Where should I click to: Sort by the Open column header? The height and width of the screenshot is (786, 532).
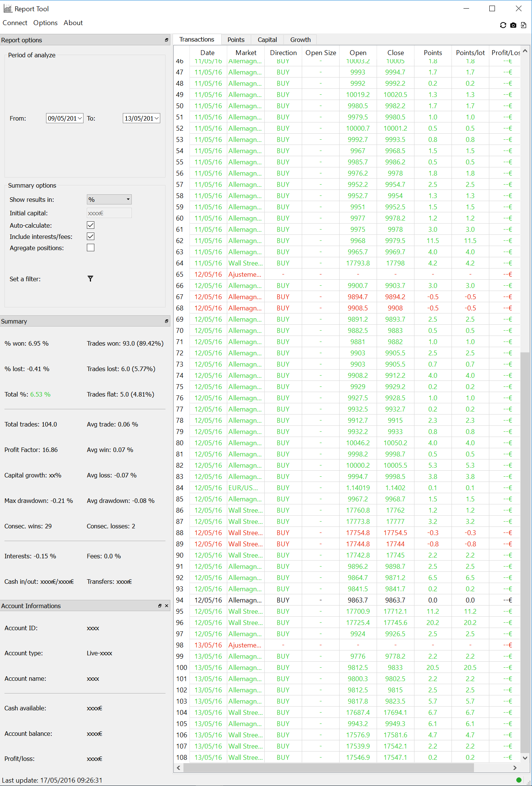pos(358,53)
